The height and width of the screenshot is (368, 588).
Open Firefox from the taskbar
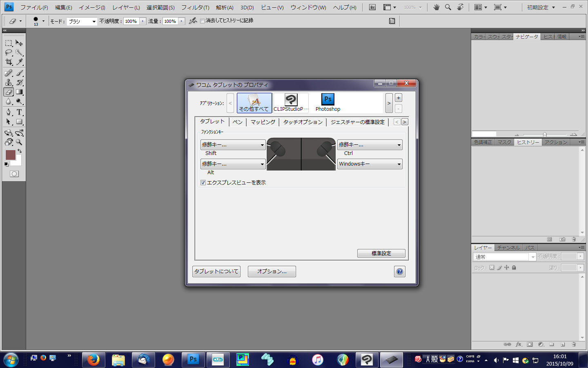click(93, 359)
